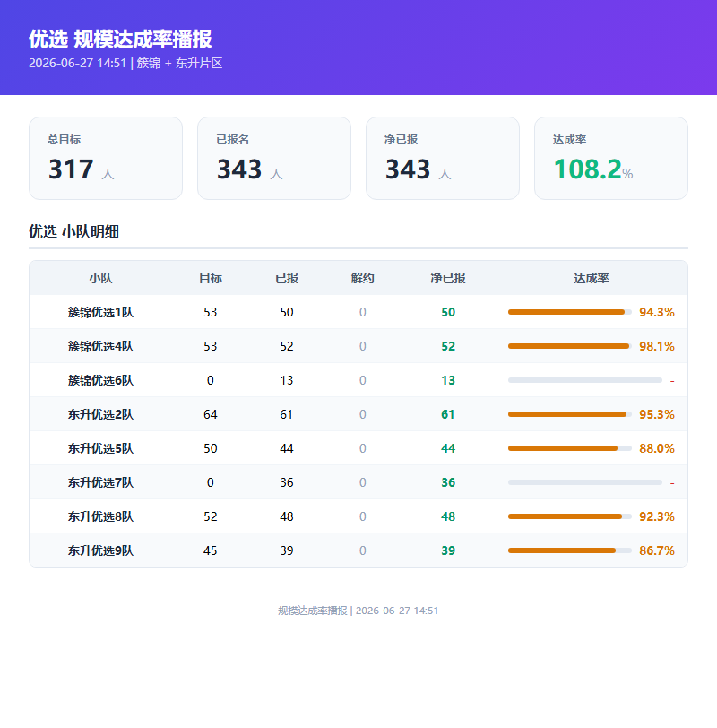Click the 目标 column header

click(x=211, y=278)
